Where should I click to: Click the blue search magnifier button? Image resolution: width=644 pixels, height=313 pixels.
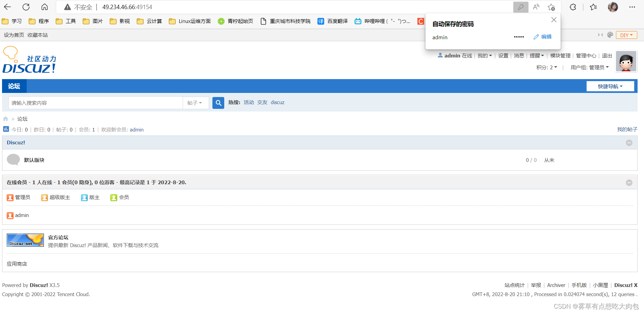point(218,103)
